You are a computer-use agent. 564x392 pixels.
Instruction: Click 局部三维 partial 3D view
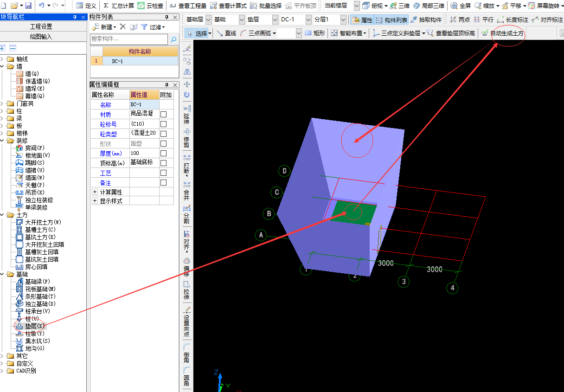click(429, 6)
